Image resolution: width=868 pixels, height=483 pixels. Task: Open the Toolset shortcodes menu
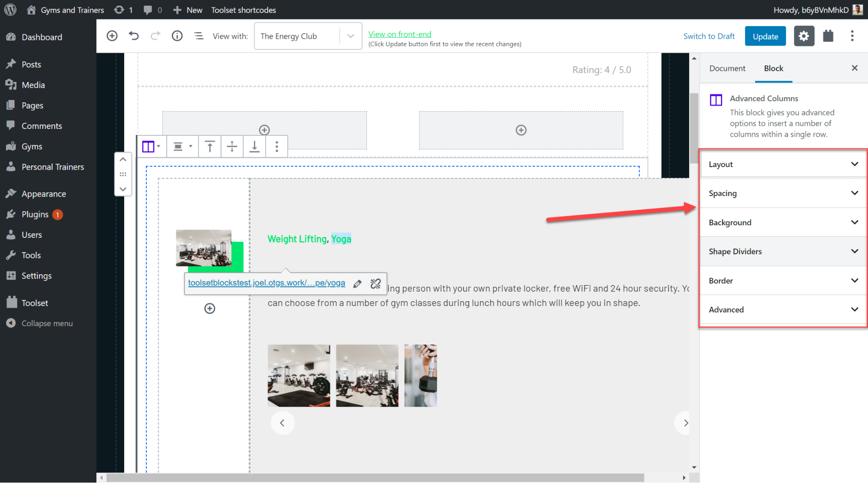[x=243, y=10]
